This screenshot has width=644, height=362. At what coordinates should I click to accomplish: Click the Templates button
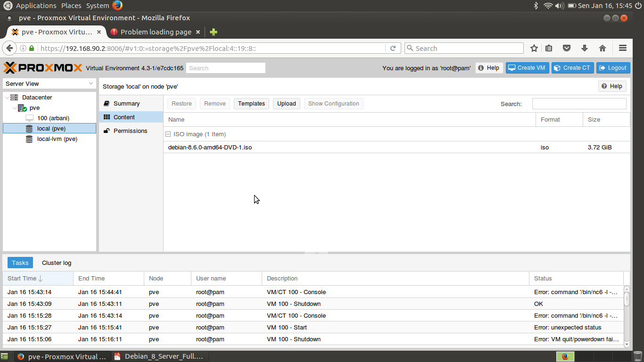tap(251, 104)
